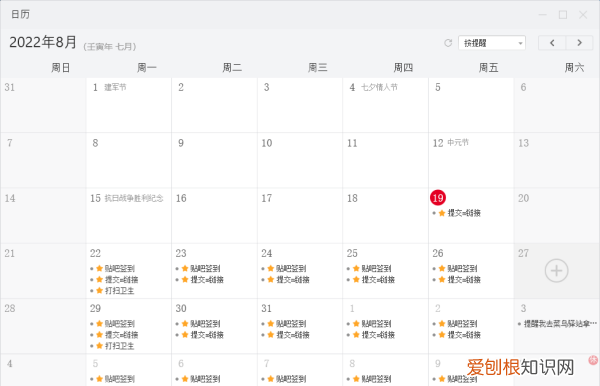600x386 pixels.
Task: Select the August 2 date cell
Action: [214, 105]
